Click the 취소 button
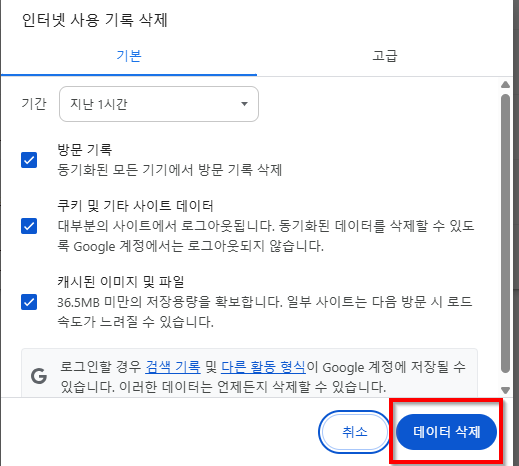This screenshot has width=519, height=466. point(354,432)
